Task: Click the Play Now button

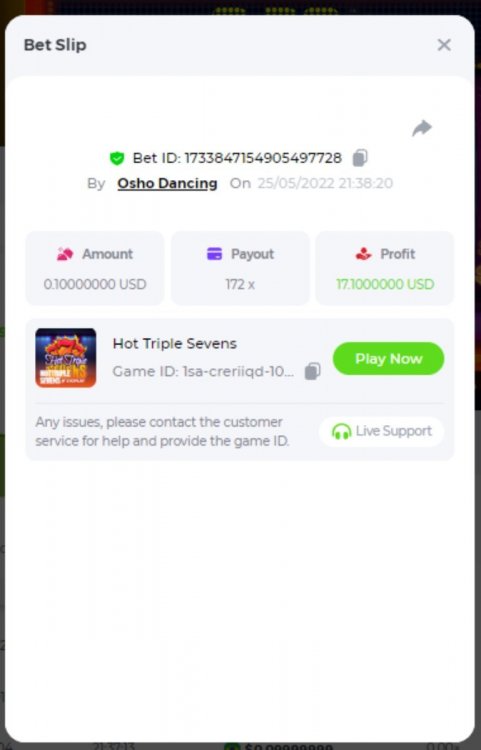Action: 388,359
